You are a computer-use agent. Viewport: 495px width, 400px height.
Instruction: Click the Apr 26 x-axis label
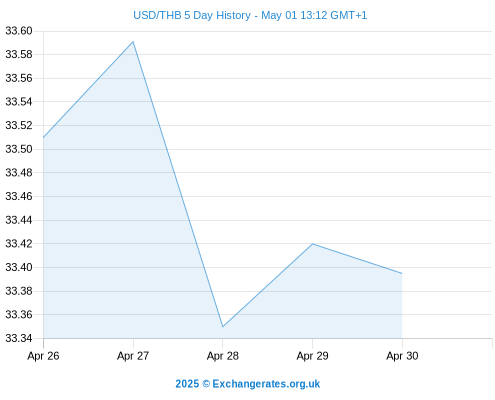[x=43, y=356]
